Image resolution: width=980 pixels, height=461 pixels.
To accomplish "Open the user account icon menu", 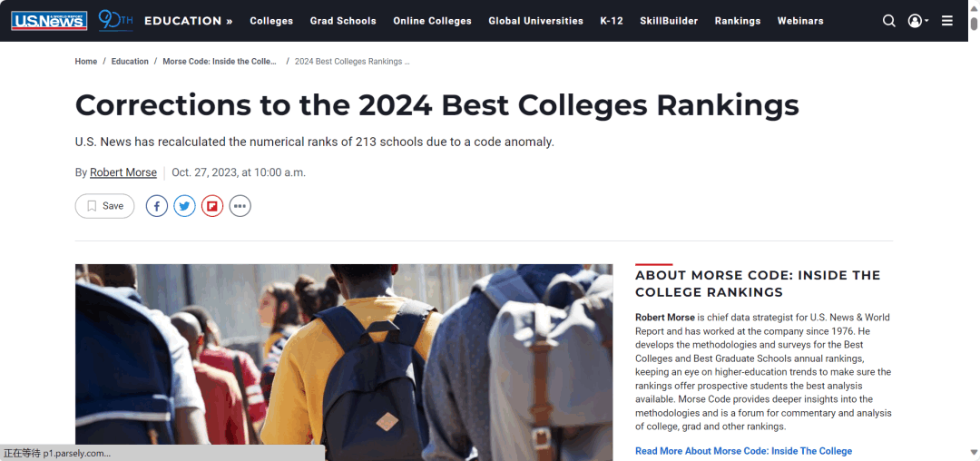I will tap(916, 21).
